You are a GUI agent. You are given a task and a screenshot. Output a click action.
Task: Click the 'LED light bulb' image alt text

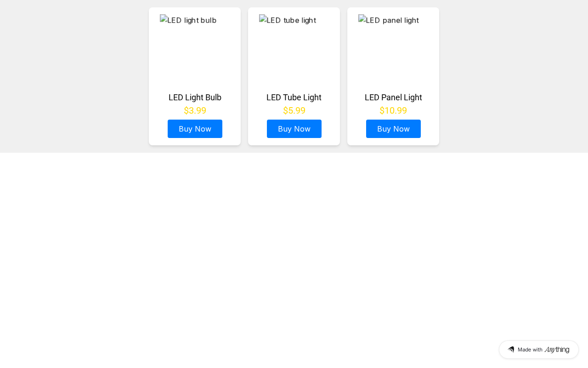pos(192,20)
